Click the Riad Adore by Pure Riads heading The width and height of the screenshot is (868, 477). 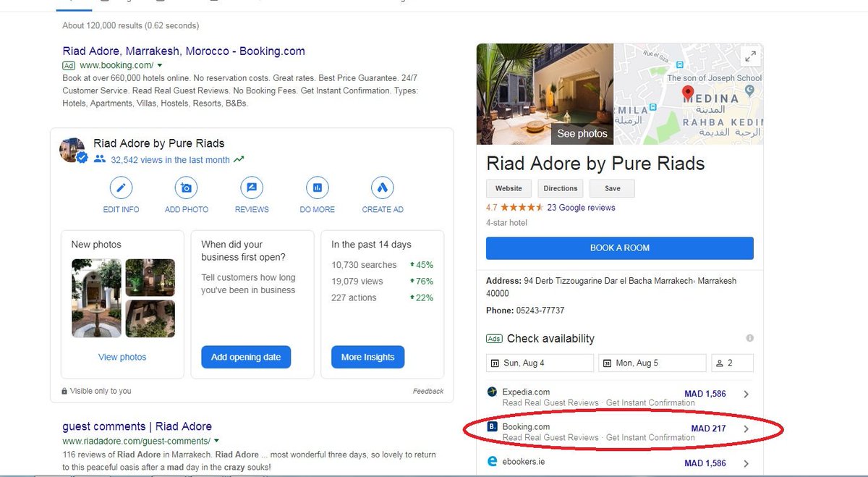(595, 164)
